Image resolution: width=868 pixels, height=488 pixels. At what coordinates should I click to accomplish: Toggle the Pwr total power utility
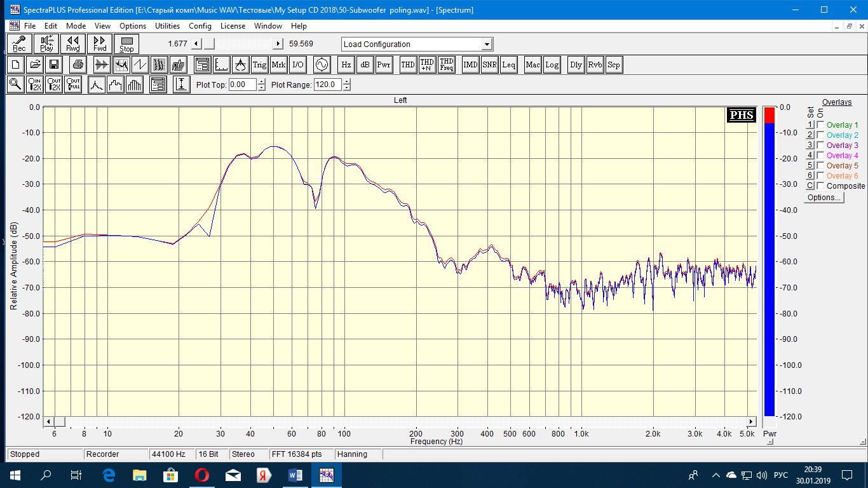pos(384,64)
